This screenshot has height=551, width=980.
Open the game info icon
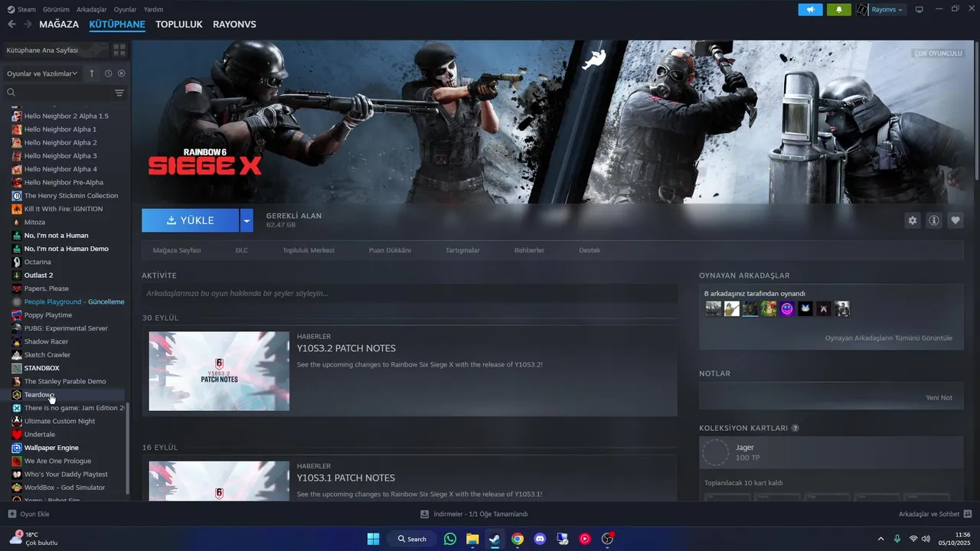(x=934, y=220)
